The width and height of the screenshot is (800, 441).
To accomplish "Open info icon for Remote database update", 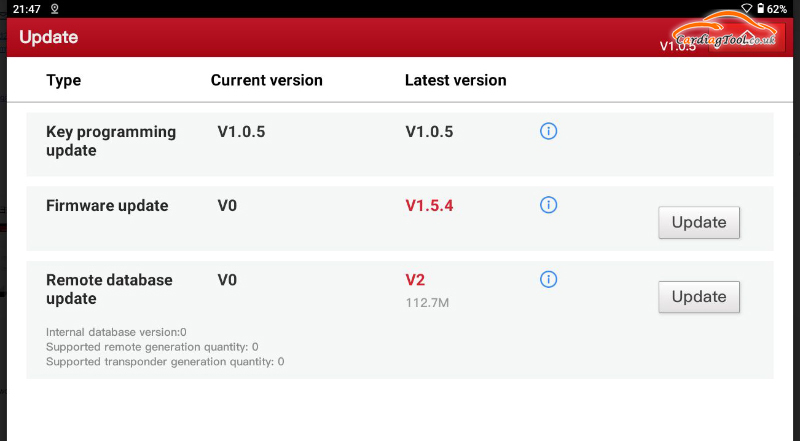I will (548, 280).
